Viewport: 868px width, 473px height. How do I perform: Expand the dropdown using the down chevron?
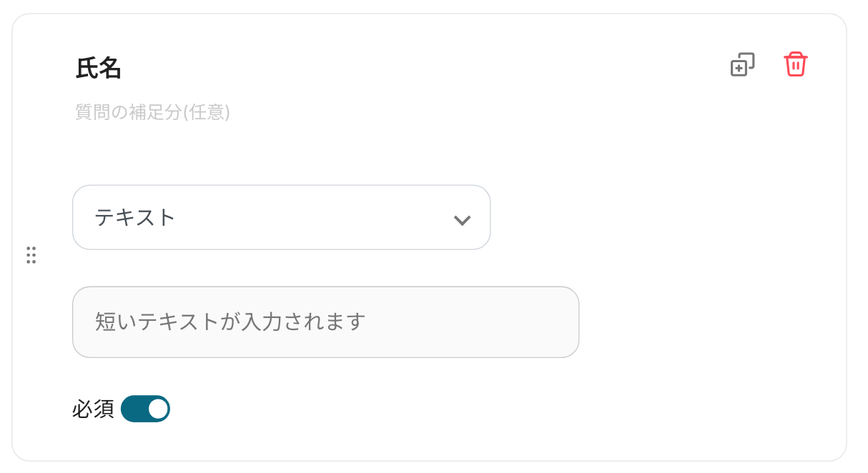point(462,219)
